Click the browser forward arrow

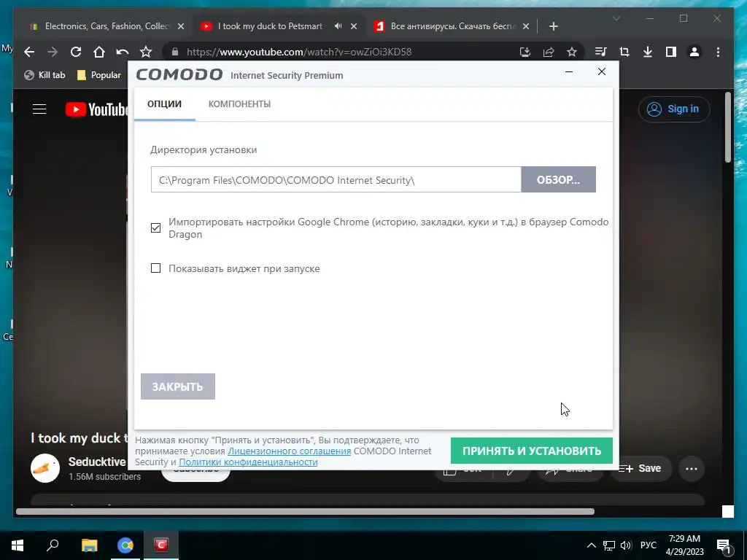[53, 52]
